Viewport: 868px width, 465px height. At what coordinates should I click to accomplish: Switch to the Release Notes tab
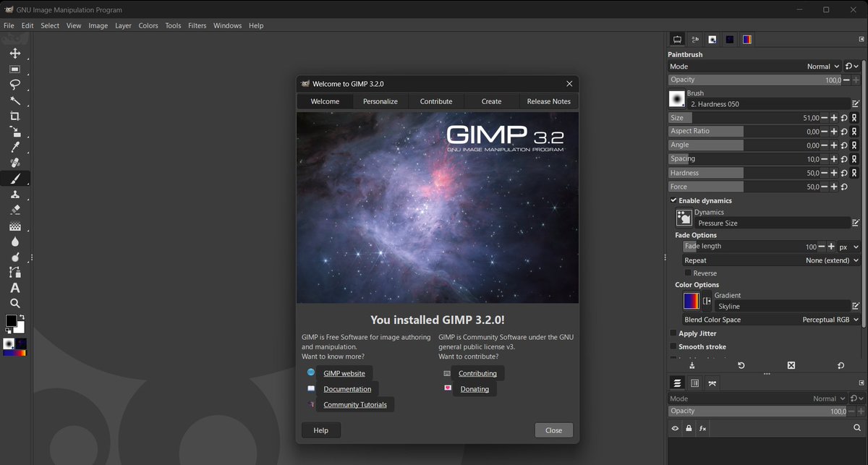pyautogui.click(x=548, y=101)
